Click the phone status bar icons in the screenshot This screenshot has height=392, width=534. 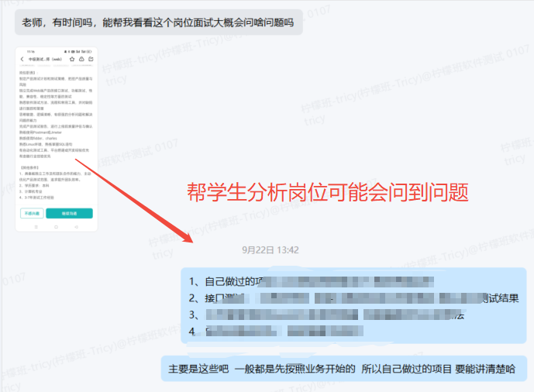[x=84, y=51]
